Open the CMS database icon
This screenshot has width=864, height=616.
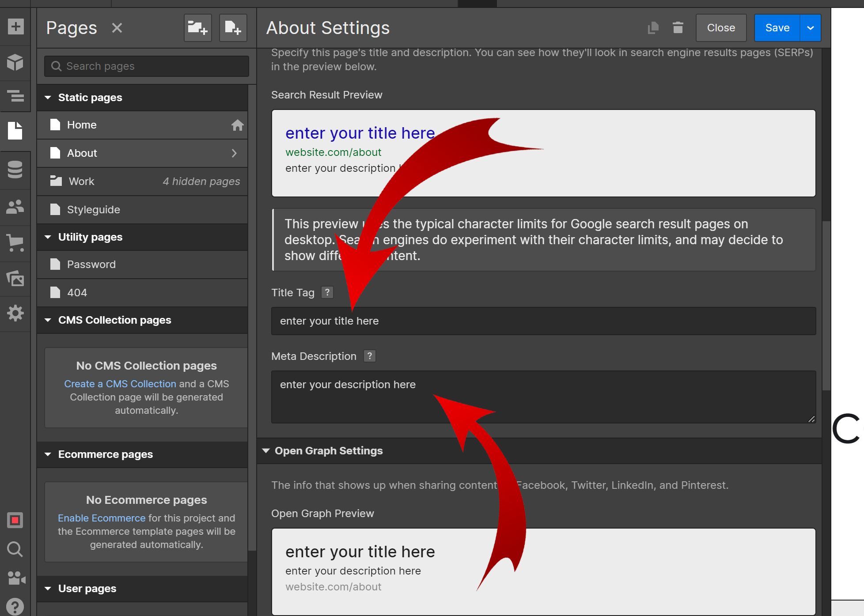point(15,170)
